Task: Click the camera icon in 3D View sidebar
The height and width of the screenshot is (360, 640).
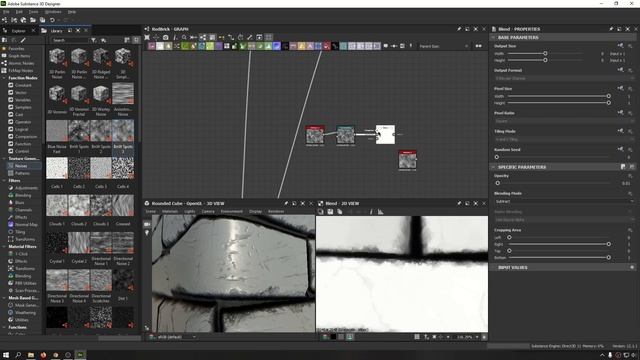Action: click(x=147, y=224)
